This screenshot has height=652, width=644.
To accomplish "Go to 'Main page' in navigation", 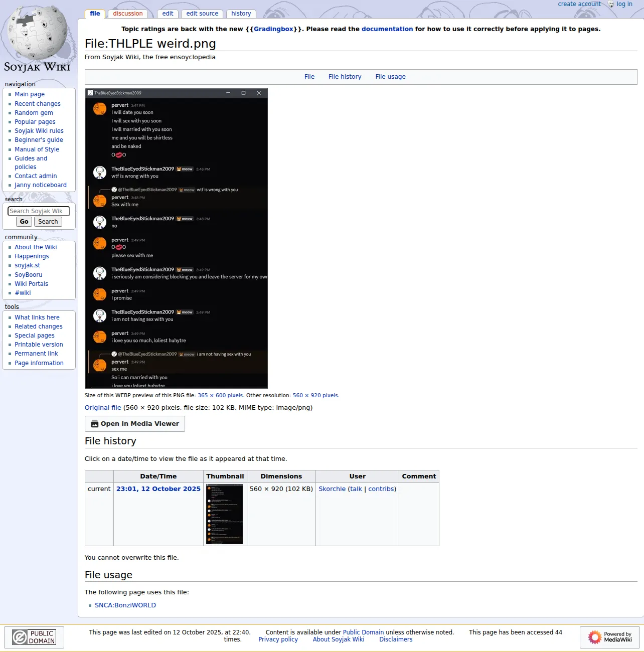I will (30, 94).
